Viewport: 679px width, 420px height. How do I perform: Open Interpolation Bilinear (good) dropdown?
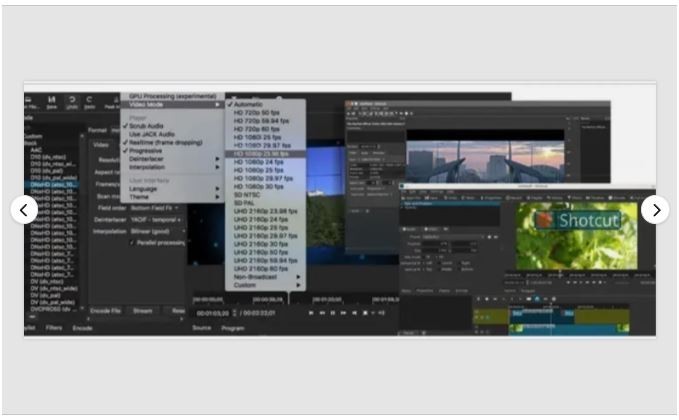click(157, 232)
